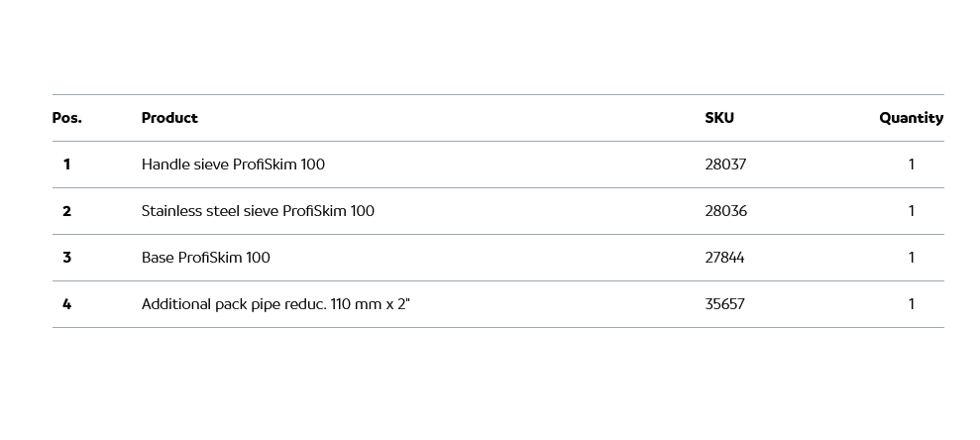Click Additional pack pipe reduc. item
This screenshot has height=440, width=980.
[275, 304]
